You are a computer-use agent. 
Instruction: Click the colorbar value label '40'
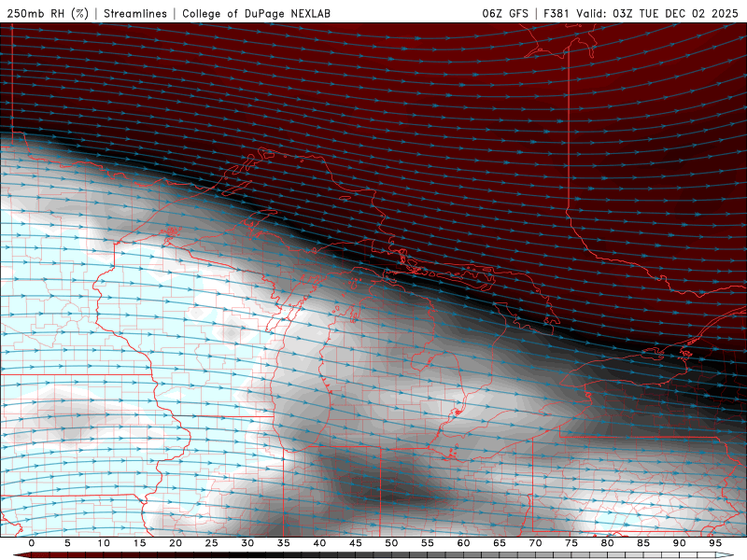tap(319, 543)
